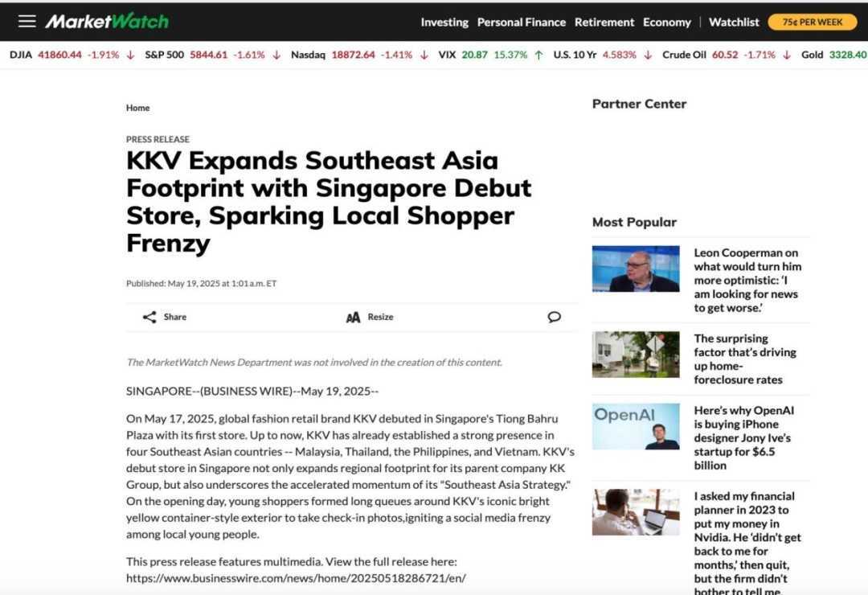Screen dimensions: 868x595
Task: Click the Resize text icon
Action: (x=353, y=318)
